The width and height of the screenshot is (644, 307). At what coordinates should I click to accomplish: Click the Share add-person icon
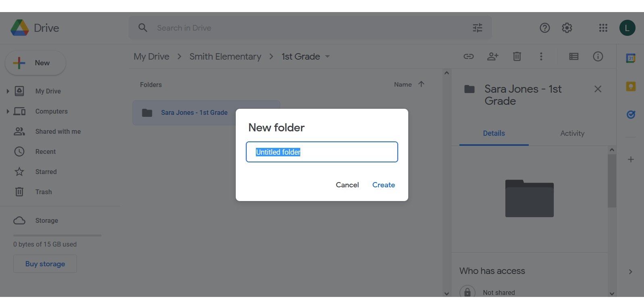[493, 56]
